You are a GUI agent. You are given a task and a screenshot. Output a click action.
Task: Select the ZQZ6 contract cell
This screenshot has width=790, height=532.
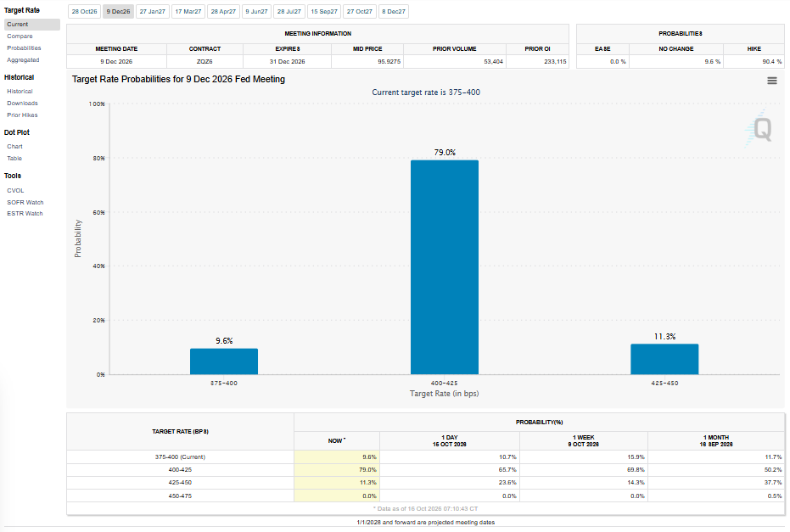coord(205,61)
